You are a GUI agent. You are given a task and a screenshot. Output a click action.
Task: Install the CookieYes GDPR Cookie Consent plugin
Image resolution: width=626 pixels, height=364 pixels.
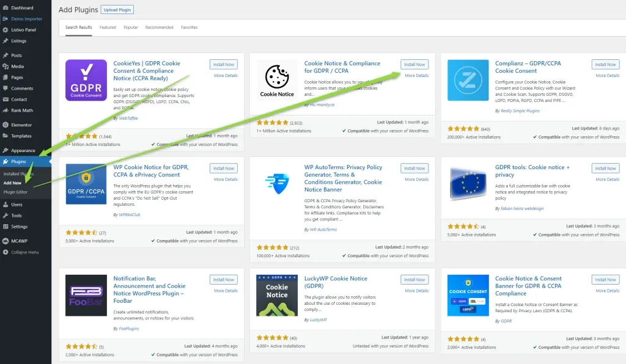point(224,65)
